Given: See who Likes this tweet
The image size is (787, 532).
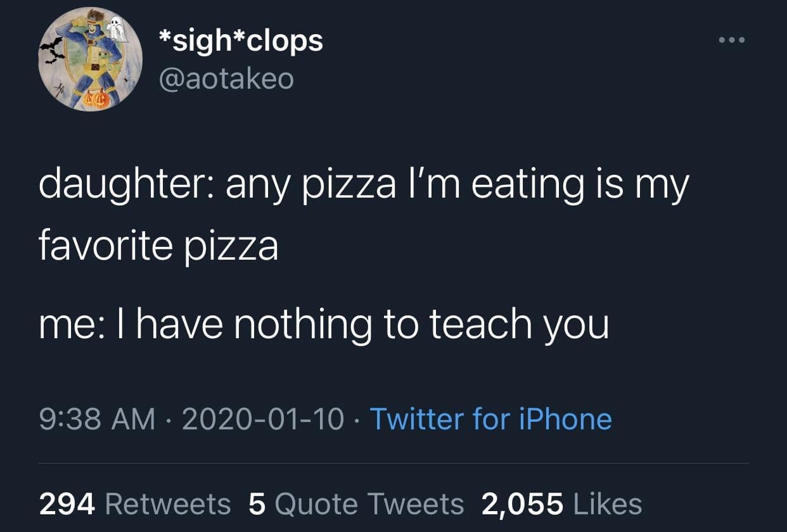Looking at the screenshot, I should (x=607, y=504).
